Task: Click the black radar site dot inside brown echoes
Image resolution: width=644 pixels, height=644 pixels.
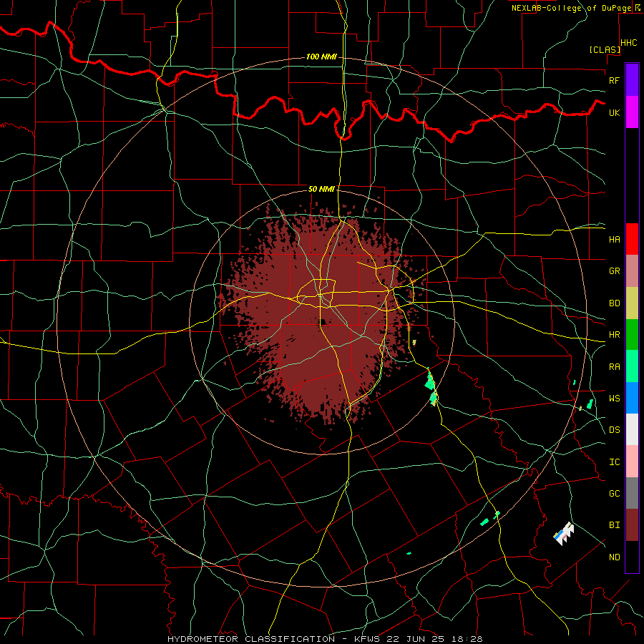Action: click(x=323, y=321)
